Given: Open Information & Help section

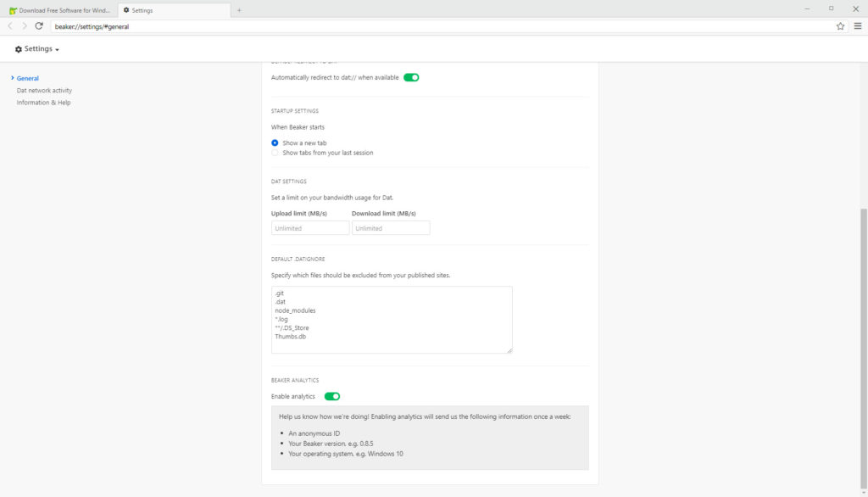Looking at the screenshot, I should click(x=44, y=103).
